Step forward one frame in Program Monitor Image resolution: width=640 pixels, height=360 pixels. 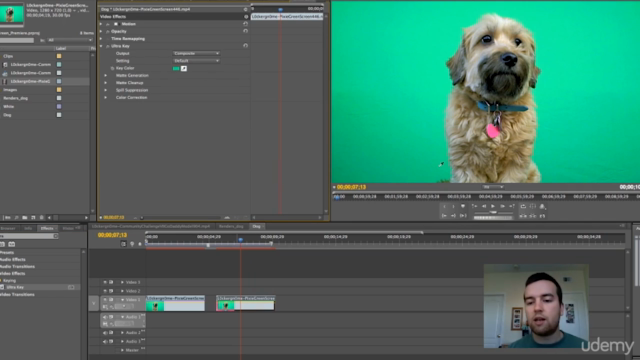tap(502, 207)
